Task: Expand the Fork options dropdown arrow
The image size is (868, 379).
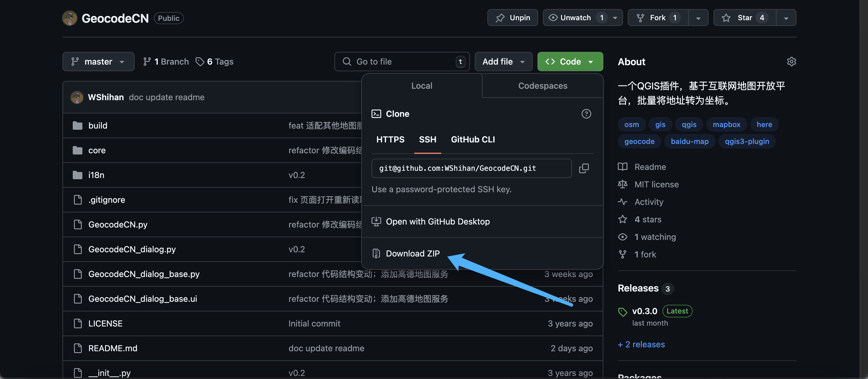Action: pyautogui.click(x=698, y=18)
